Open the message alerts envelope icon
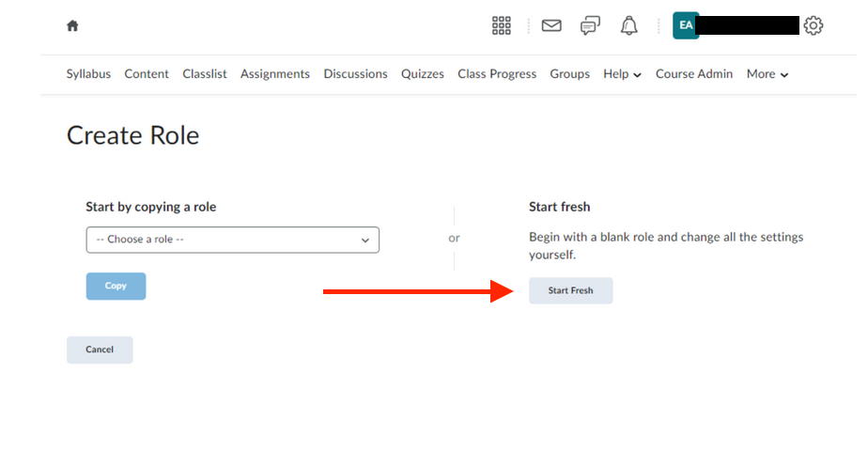Screen dimensions: 868x451 (x=551, y=25)
